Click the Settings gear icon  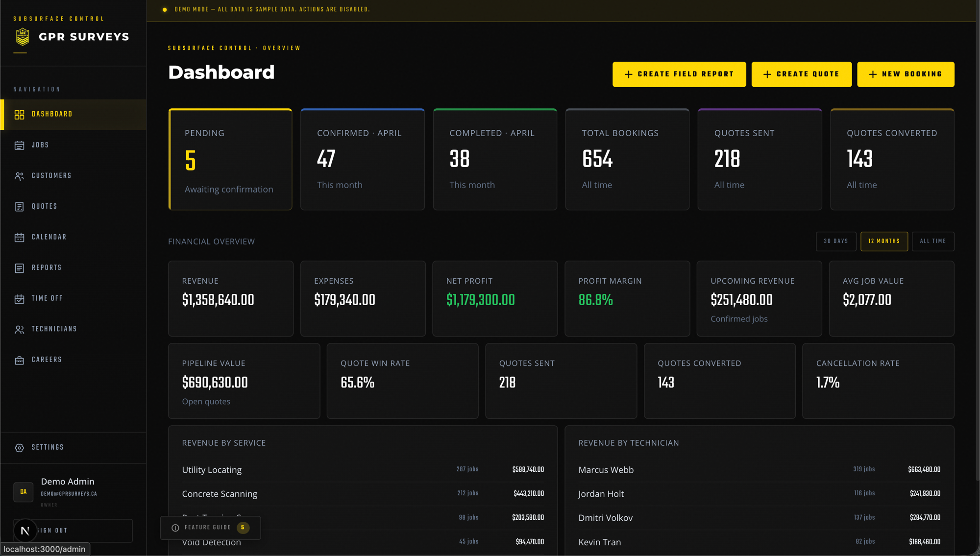coord(19,448)
